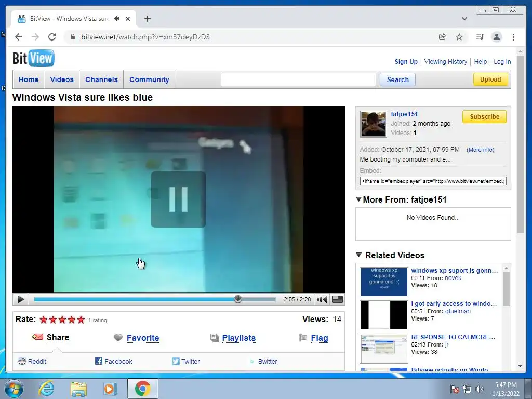
Task: Click the large pause overlay on the video
Action: click(x=179, y=199)
